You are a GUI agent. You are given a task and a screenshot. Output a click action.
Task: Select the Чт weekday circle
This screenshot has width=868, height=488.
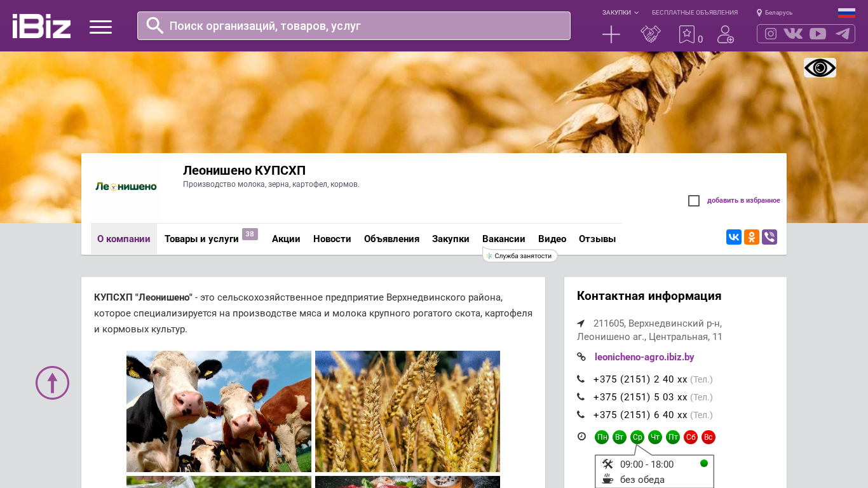tap(655, 437)
